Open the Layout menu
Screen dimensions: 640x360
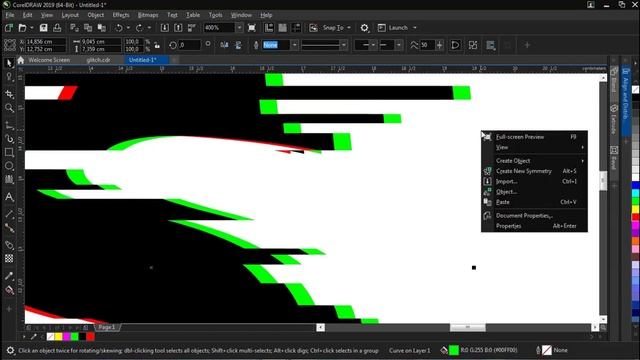(x=70, y=15)
